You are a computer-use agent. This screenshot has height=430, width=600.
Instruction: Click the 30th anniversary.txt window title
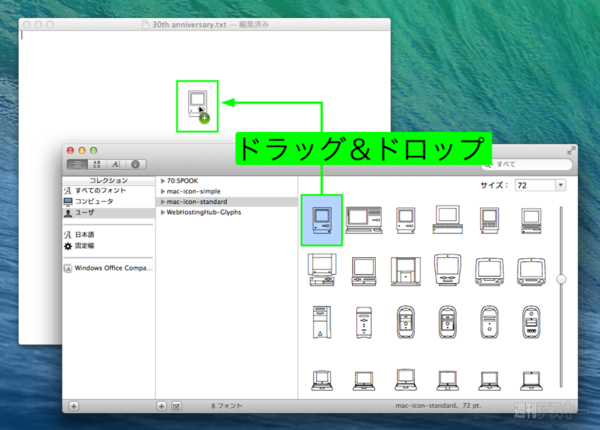(189, 24)
